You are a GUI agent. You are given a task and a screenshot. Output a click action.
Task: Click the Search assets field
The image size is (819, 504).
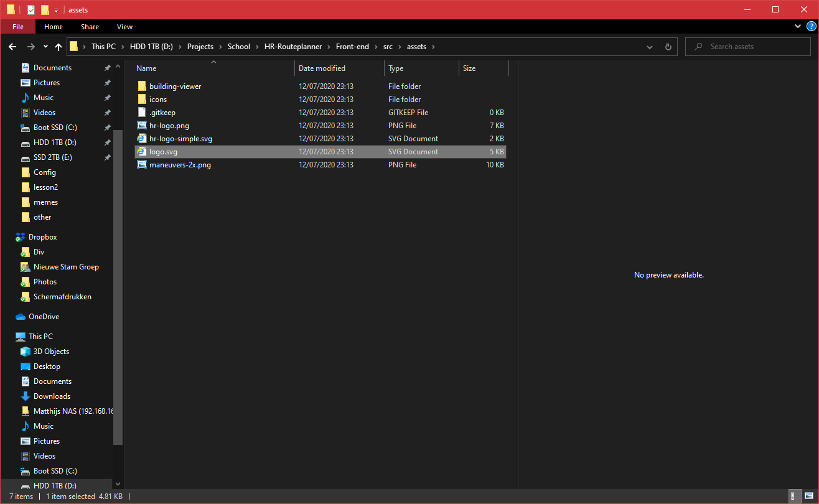pos(747,46)
